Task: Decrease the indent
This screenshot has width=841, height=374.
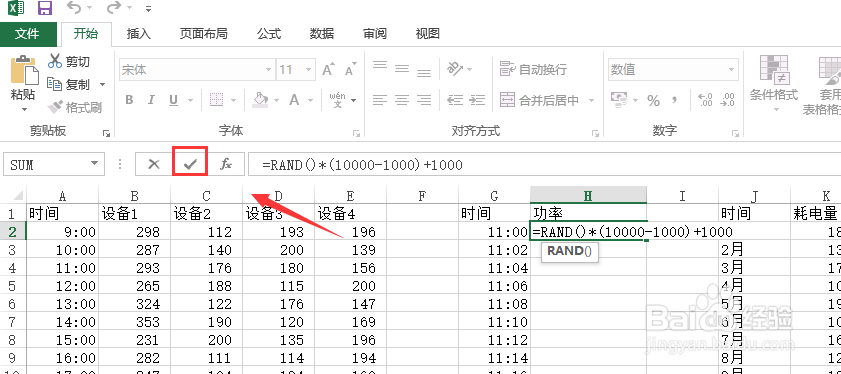Action: click(455, 100)
